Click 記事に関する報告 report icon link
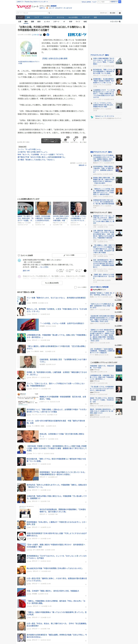 [24, 142]
